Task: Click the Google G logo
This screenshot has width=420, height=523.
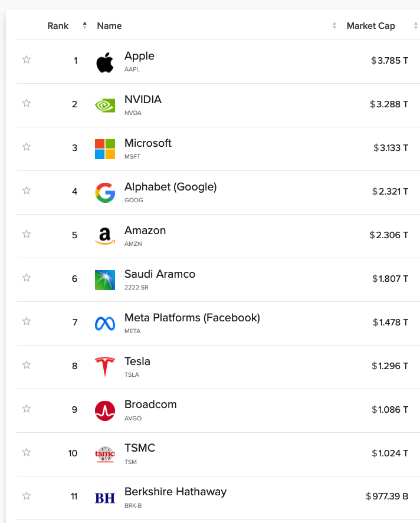Action: point(105,192)
